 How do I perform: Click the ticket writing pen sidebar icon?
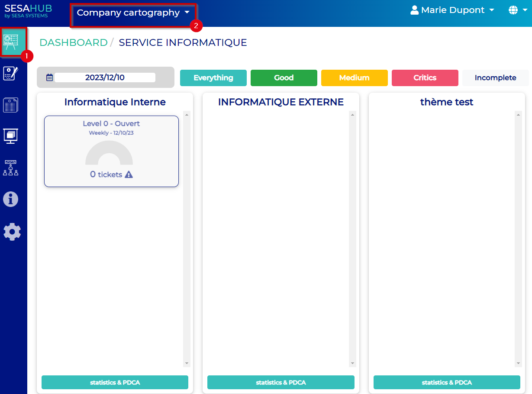[11, 73]
